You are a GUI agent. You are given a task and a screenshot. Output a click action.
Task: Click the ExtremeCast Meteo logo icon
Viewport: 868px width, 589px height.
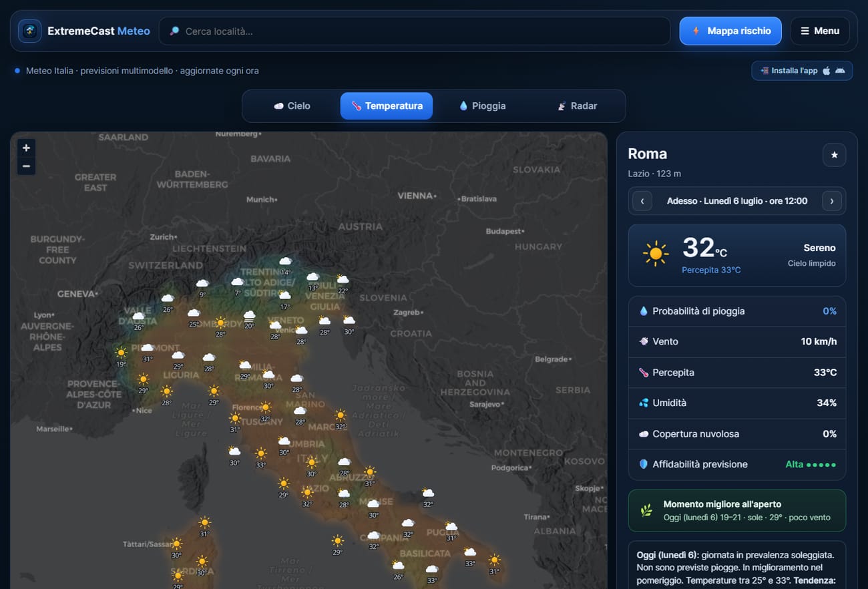pos(29,31)
